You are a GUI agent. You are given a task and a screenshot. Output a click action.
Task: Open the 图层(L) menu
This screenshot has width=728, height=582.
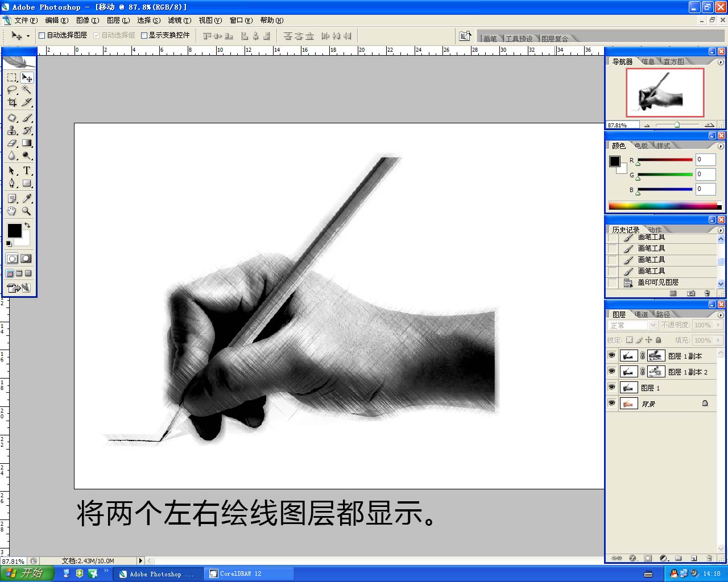(118, 20)
